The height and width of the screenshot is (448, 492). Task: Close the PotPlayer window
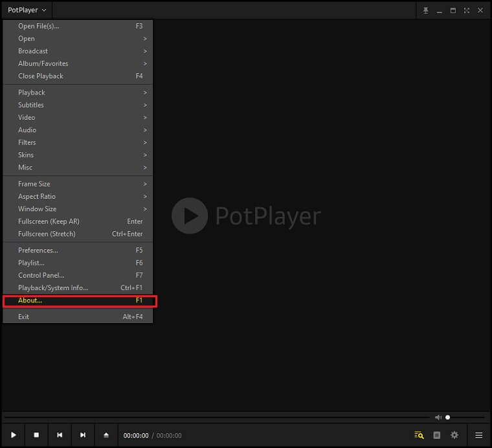[x=480, y=10]
